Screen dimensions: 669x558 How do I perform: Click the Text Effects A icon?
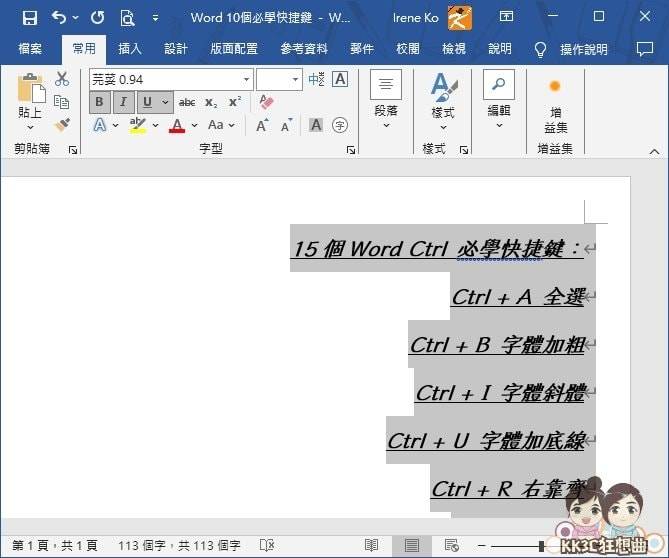(x=100, y=125)
